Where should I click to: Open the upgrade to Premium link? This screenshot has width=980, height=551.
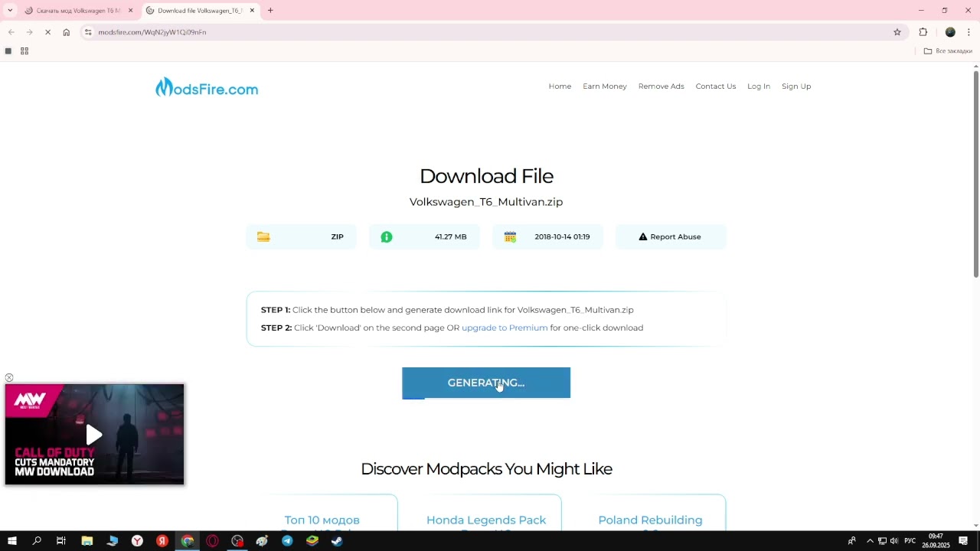tap(505, 328)
